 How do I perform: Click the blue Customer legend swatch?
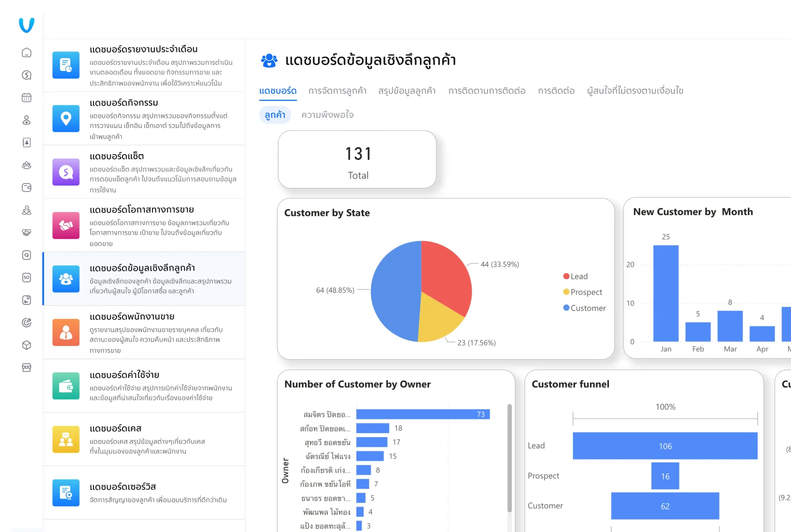pos(566,308)
